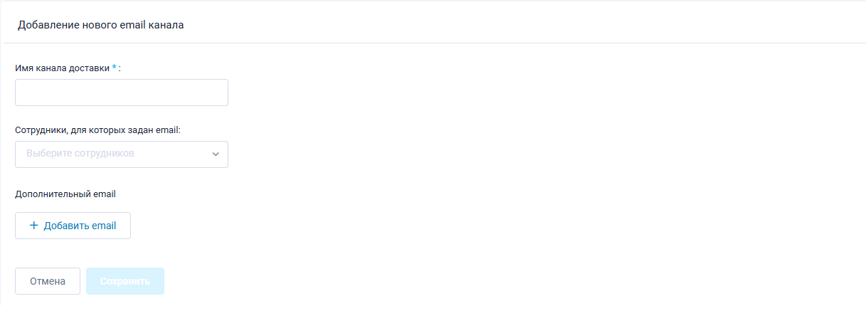Select the Выберите сотрудников placeholder text
The image size is (868, 311).
pyautogui.click(x=80, y=153)
